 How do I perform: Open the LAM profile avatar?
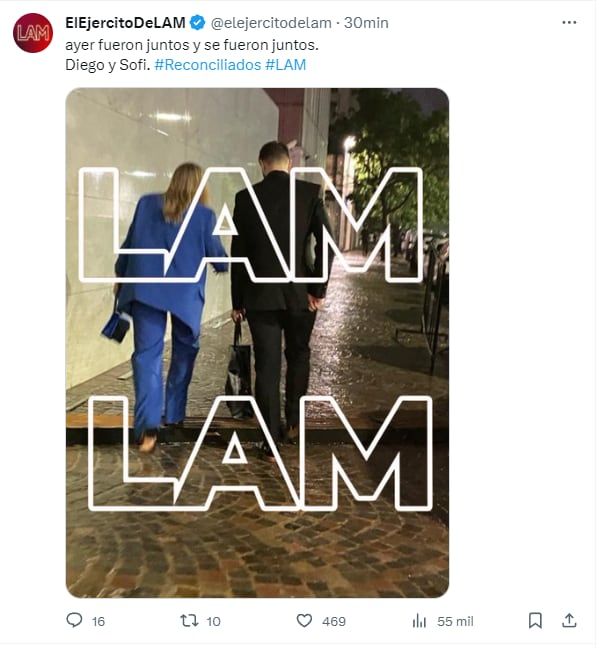pos(32,33)
